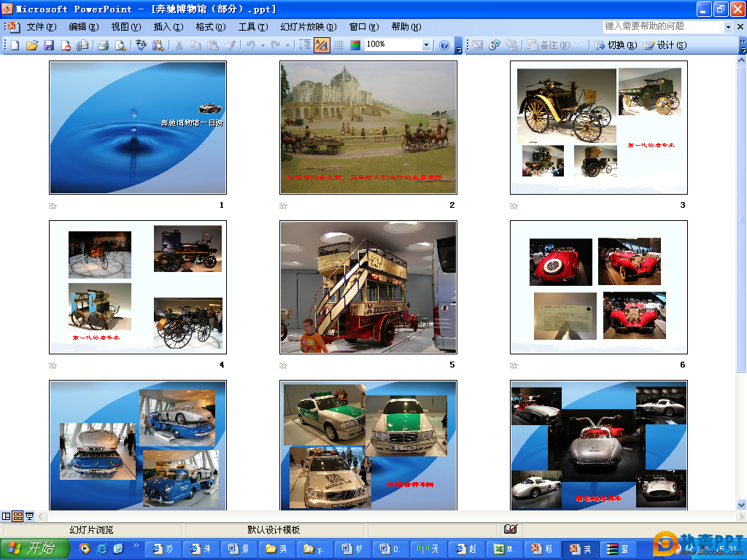The width and height of the screenshot is (747, 560).
Task: Click in the help question input box
Action: [x=664, y=27]
